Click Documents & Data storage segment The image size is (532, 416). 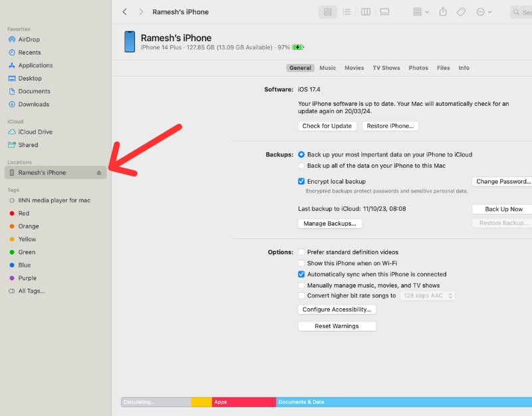[x=404, y=402]
